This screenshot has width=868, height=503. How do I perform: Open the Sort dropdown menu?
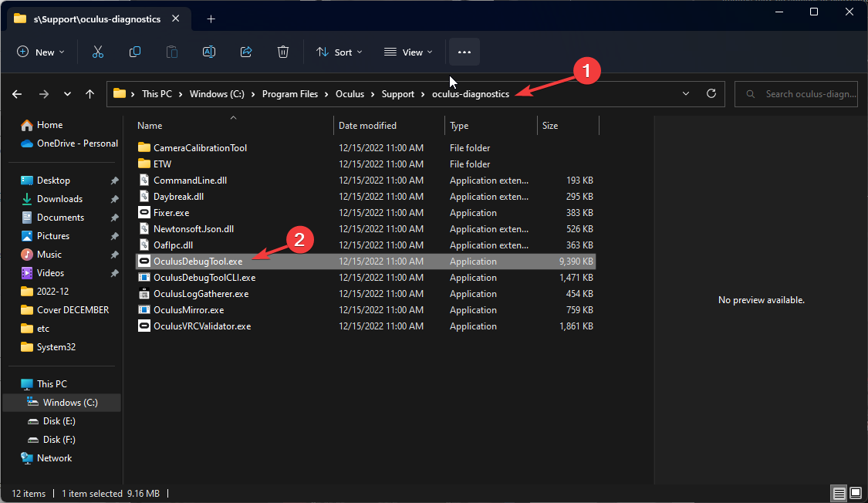(x=339, y=52)
